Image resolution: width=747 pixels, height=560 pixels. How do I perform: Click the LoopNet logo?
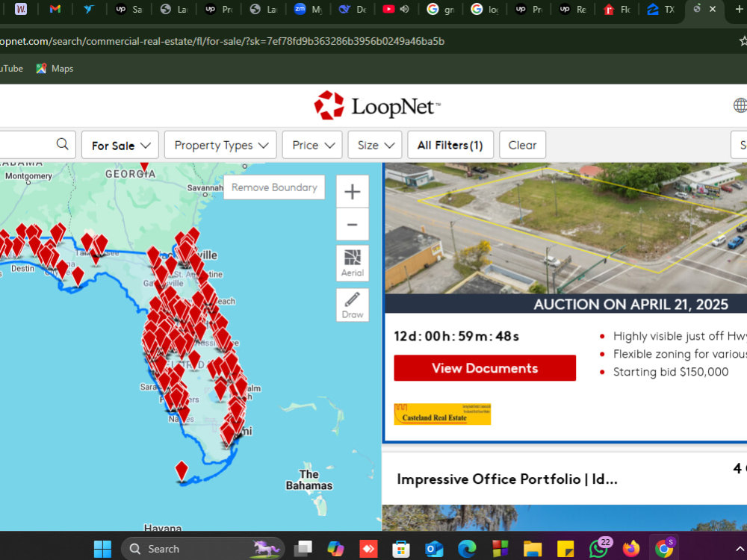click(377, 105)
